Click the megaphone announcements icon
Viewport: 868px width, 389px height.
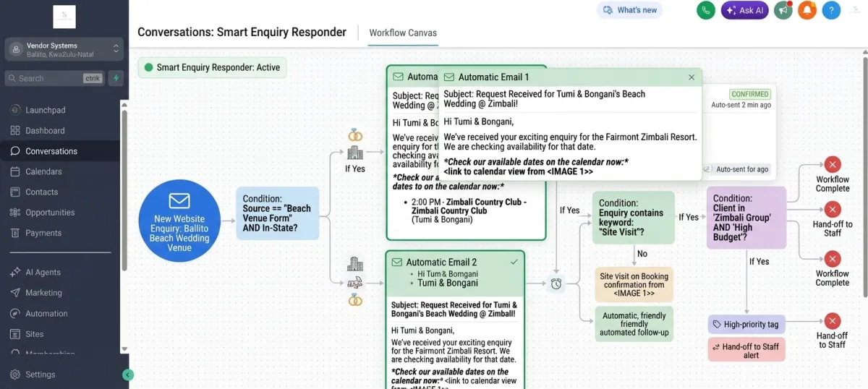(x=783, y=10)
